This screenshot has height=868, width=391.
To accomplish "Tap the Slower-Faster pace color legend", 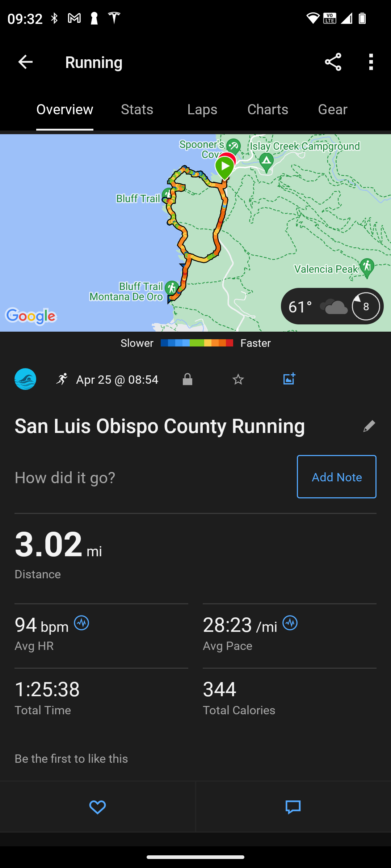I will pyautogui.click(x=196, y=343).
